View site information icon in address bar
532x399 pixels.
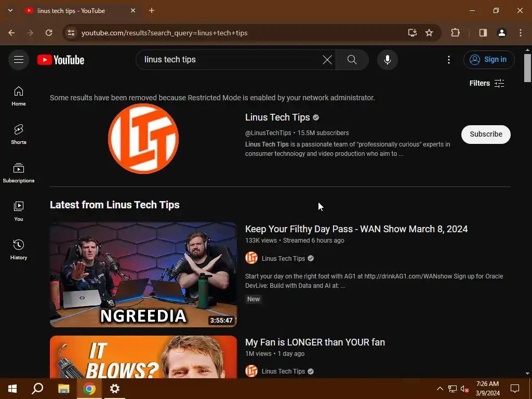71,33
